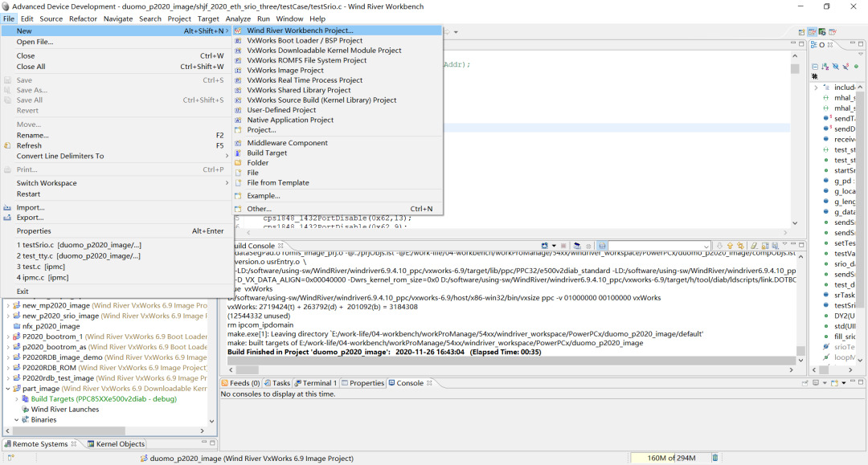Click the Open Perspective icon at top right

(800, 32)
